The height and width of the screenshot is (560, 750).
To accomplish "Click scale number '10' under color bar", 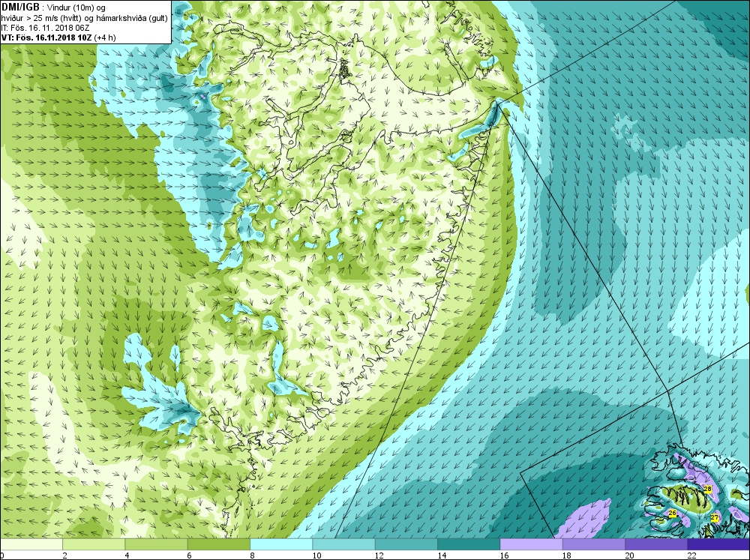I will click(316, 556).
